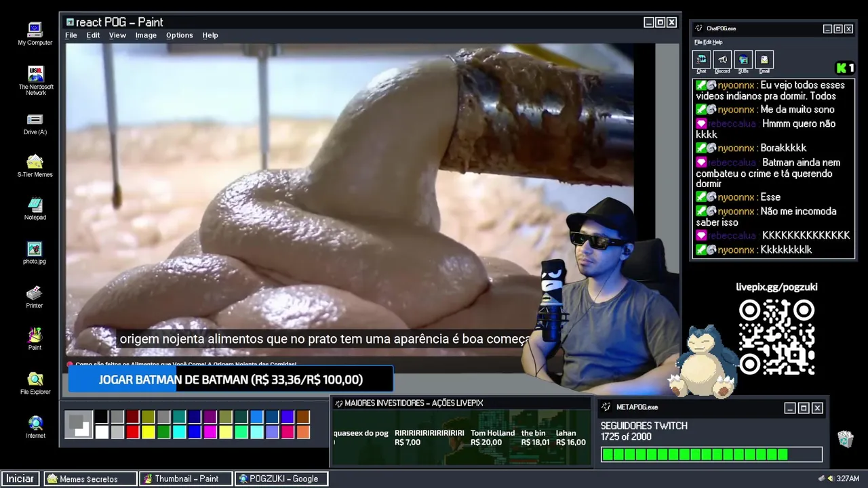The image size is (868, 488).
Task: Select magenta color swatch in palette
Action: coord(210,432)
